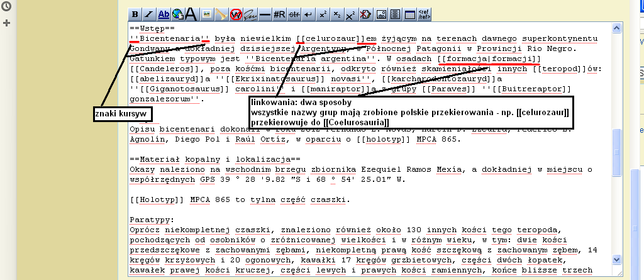Toggle bold text formatting

[x=135, y=14]
